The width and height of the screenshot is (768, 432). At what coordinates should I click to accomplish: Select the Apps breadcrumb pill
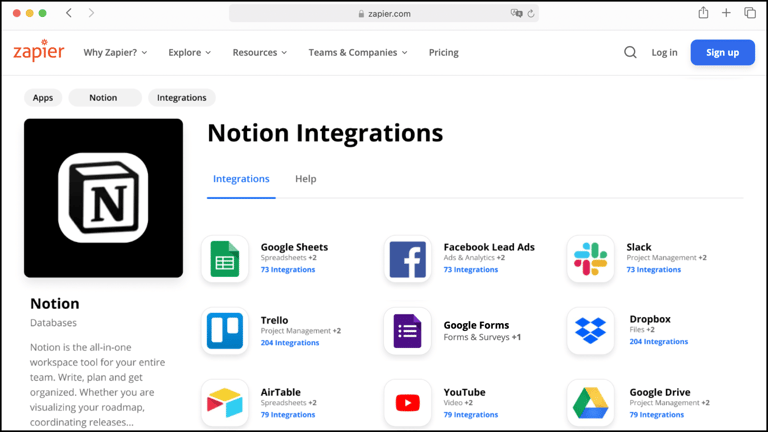click(x=43, y=97)
